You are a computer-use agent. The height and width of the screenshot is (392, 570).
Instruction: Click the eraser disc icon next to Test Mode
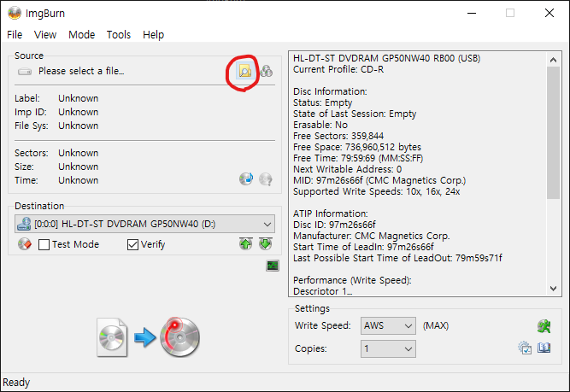point(25,244)
